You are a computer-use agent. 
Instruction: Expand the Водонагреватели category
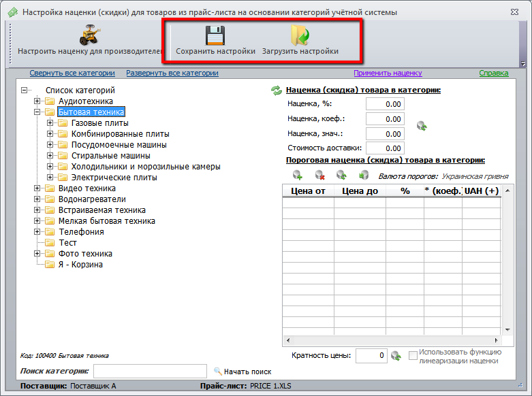point(37,199)
